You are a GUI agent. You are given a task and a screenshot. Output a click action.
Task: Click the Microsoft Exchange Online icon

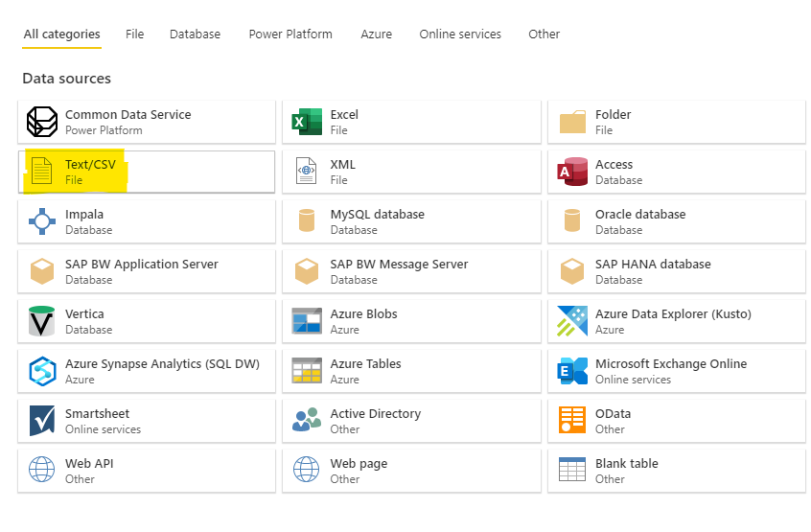click(572, 371)
